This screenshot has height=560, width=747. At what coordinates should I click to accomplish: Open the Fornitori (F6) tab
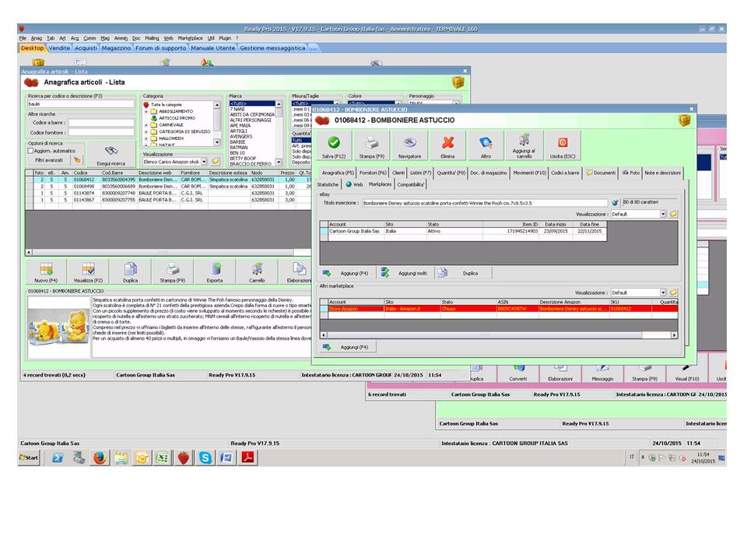pyautogui.click(x=373, y=173)
